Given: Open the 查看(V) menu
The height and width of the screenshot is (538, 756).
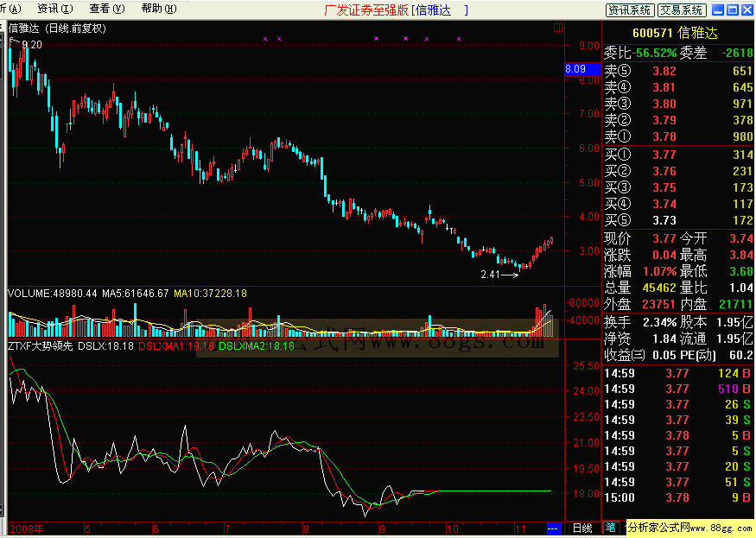Looking at the screenshot, I should [106, 9].
